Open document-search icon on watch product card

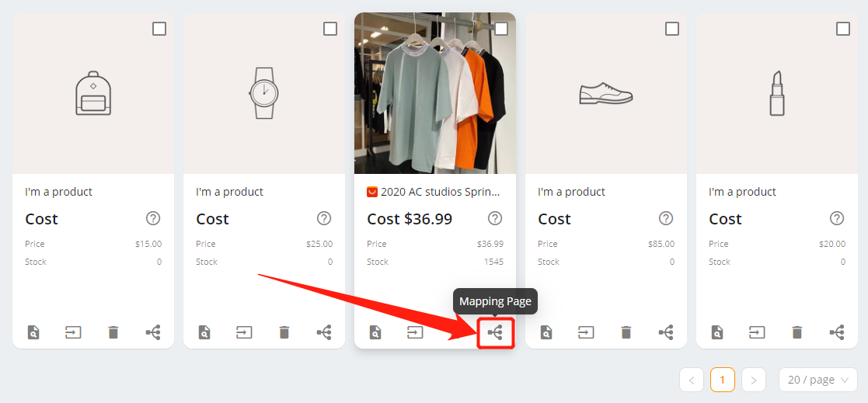click(204, 332)
